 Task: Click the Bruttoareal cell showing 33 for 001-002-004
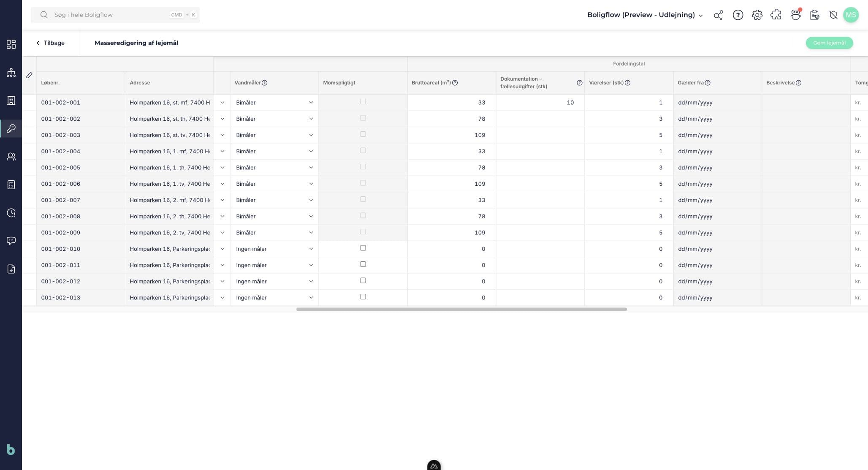point(451,152)
